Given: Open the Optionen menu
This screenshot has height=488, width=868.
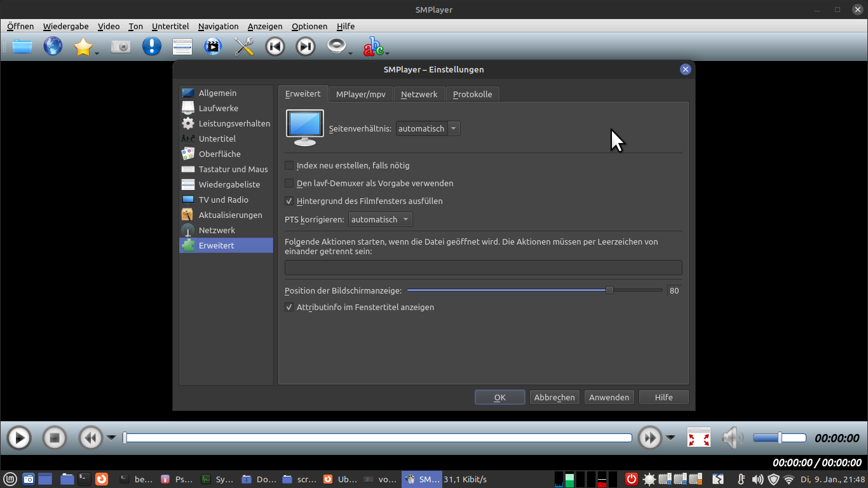Looking at the screenshot, I should [309, 26].
